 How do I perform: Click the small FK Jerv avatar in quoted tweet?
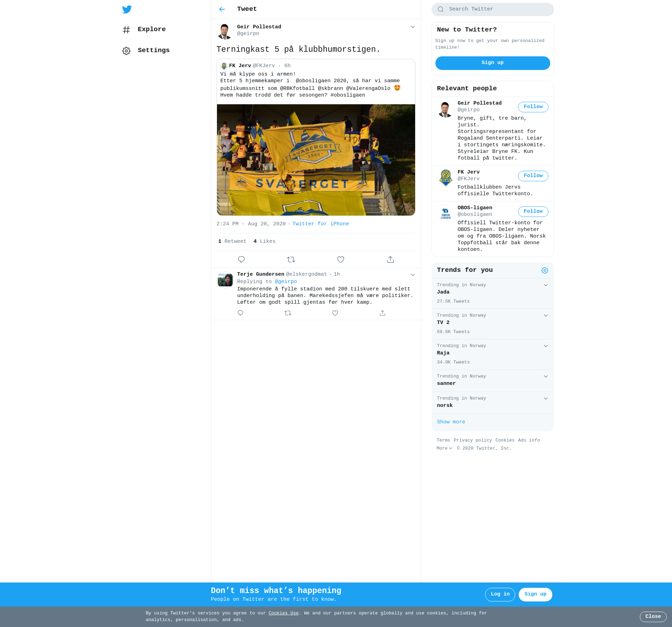[224, 66]
